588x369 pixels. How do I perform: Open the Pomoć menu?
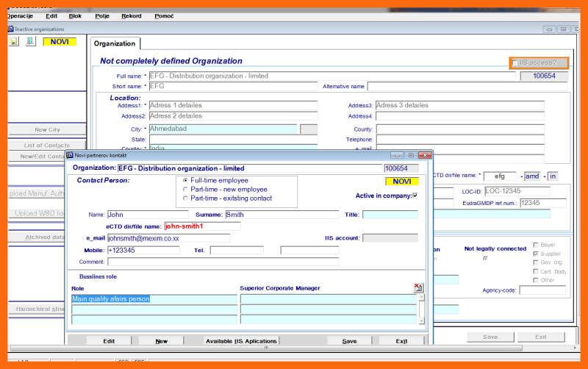point(164,15)
